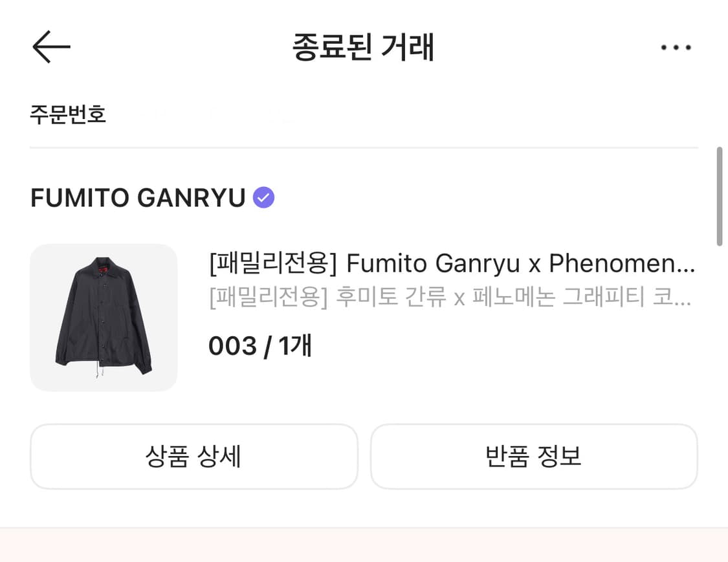Tap the black '[패밀리전용]' tag before Fumito
Image resolution: width=728 pixels, height=562 pixels.
273,264
